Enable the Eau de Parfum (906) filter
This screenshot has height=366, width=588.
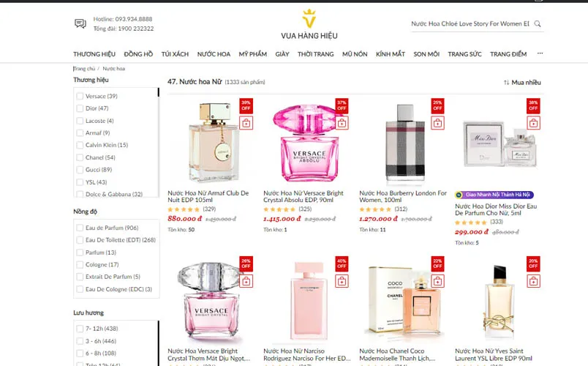click(80, 228)
